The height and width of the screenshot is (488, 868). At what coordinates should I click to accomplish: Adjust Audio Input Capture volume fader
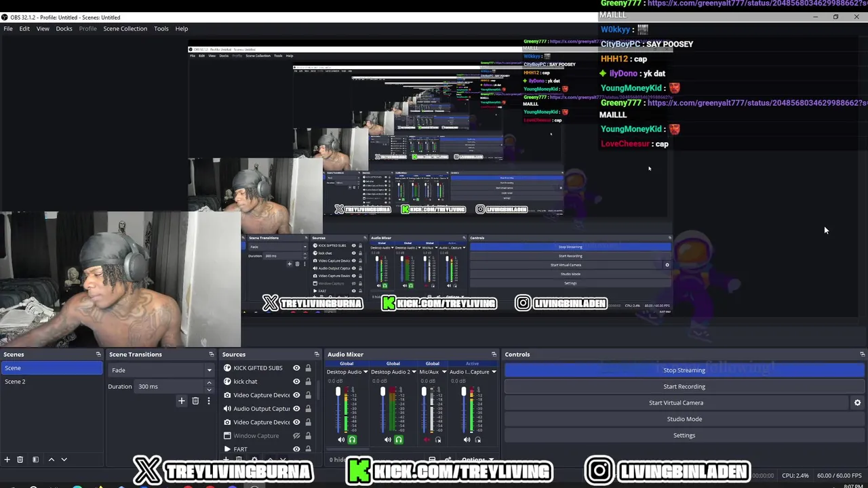click(x=464, y=392)
